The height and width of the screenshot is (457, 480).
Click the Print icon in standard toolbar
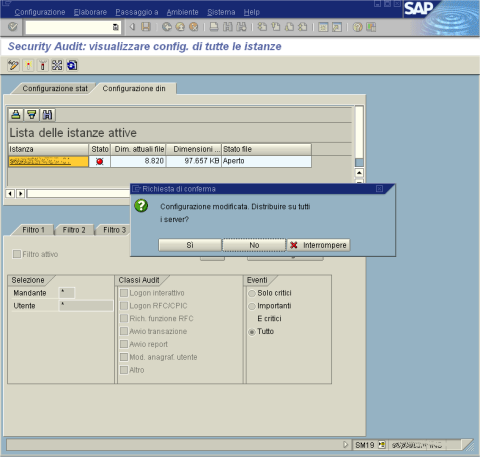[x=214, y=27]
